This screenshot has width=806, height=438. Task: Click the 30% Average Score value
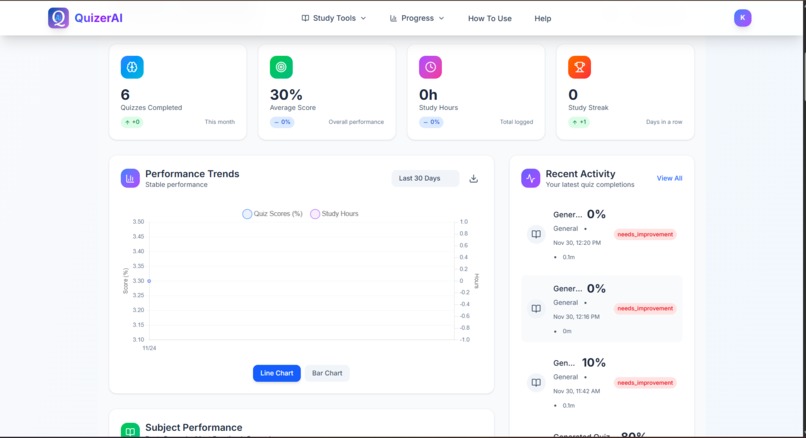[x=286, y=95]
